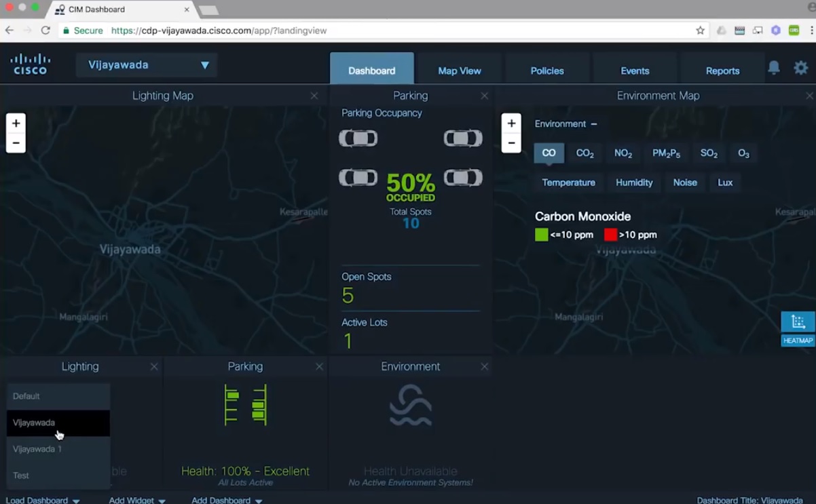Click the Active Lots value 1
The height and width of the screenshot is (504, 816).
coord(348,341)
